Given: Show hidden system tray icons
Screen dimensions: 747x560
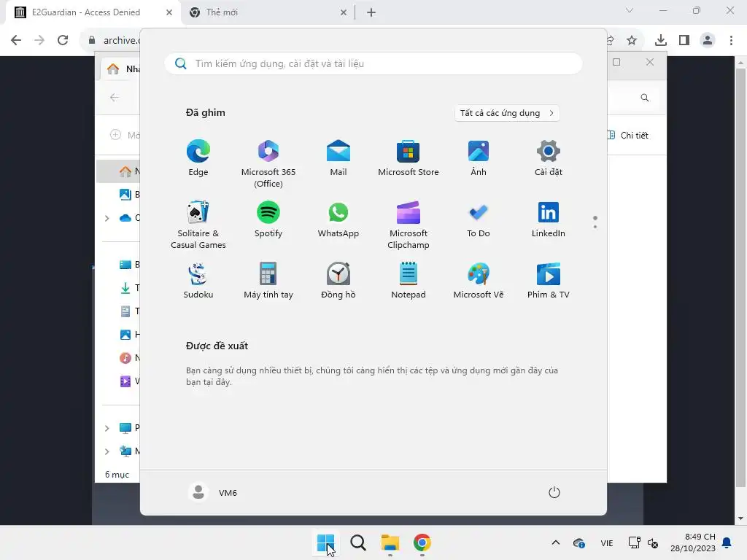Looking at the screenshot, I should point(555,542).
